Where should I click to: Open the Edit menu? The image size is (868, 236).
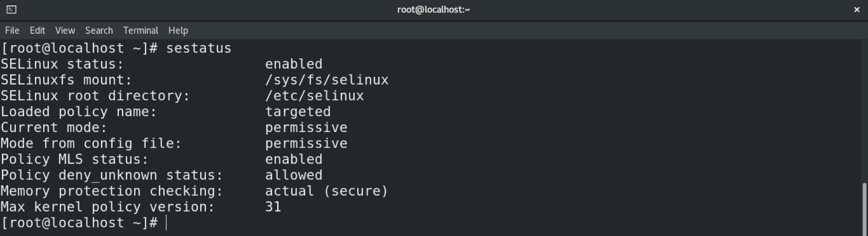pos(37,30)
